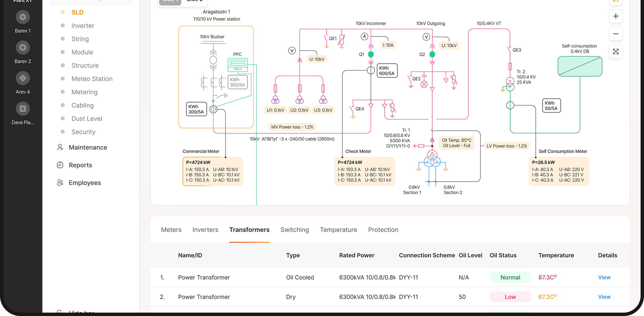The width and height of the screenshot is (644, 316).
Task: Select the Dava plant icon
Action: click(23, 109)
